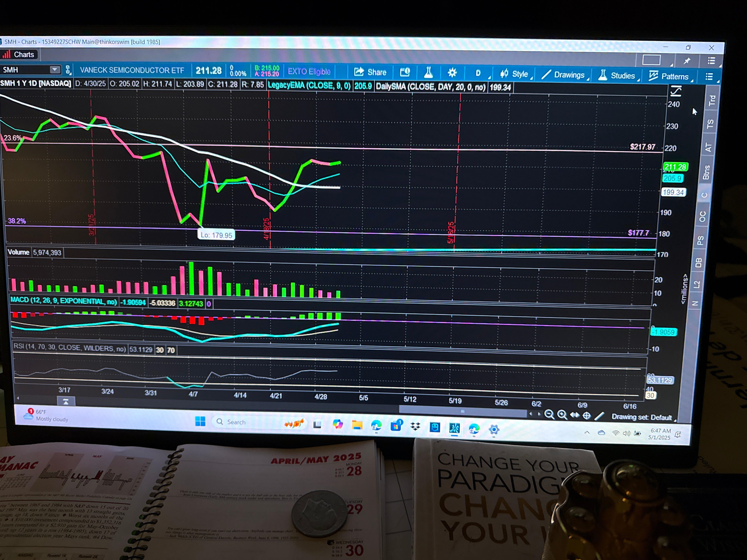
Task: Click the small left arrow below time axis
Action: [18, 398]
